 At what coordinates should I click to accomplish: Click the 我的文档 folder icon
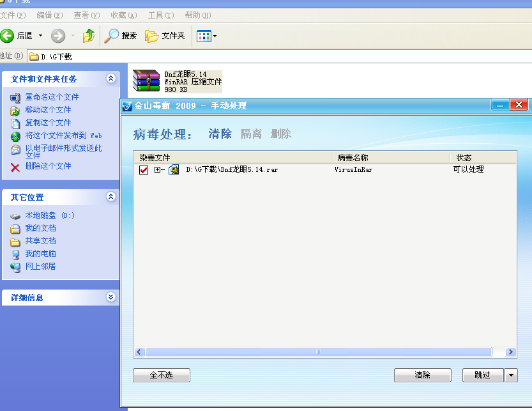pyautogui.click(x=15, y=229)
